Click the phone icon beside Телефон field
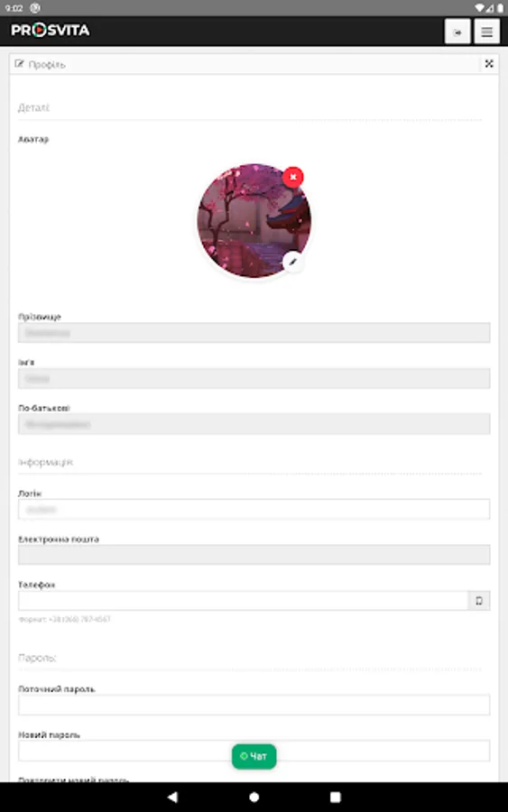The height and width of the screenshot is (812, 508). pyautogui.click(x=479, y=601)
